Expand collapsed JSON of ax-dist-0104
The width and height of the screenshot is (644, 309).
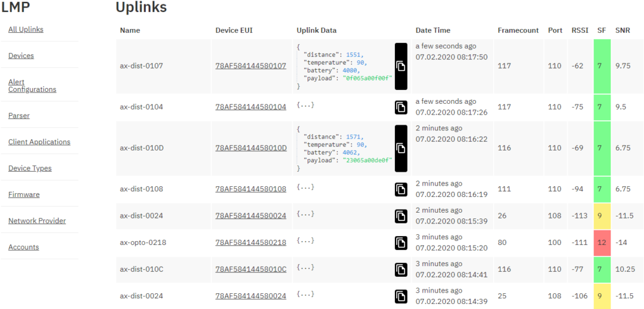(306, 105)
